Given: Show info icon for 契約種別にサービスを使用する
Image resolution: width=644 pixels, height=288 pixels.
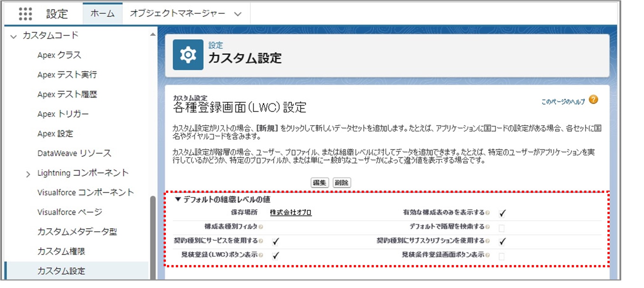Looking at the screenshot, I should tap(261, 241).
